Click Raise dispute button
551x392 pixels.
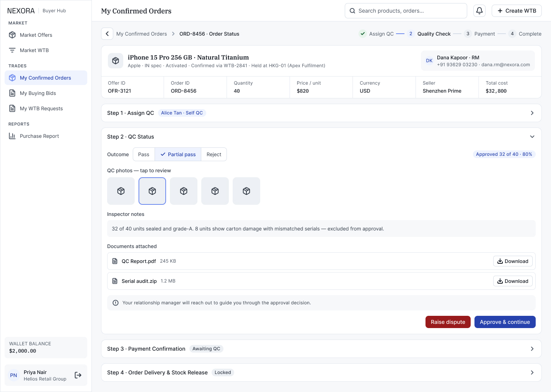pyautogui.click(x=448, y=322)
